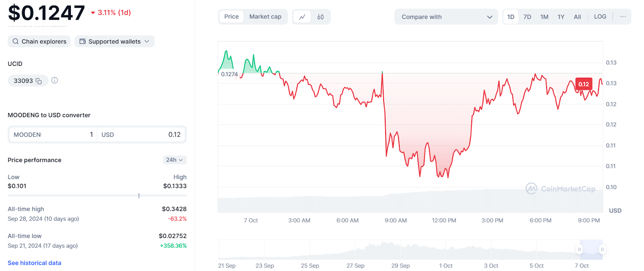Switch to line chart view icon
Screen dimensions: 644x271
point(302,17)
